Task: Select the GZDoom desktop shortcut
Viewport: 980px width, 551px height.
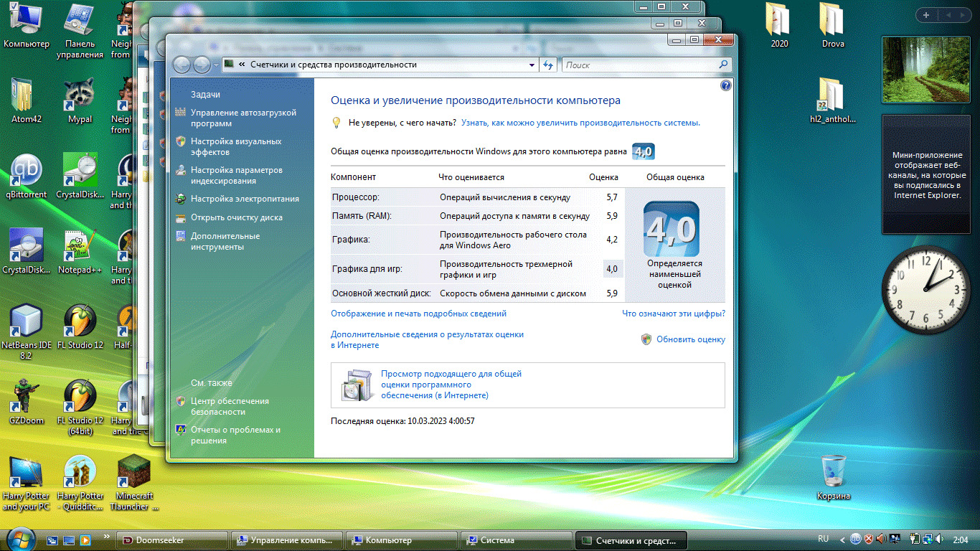Action: (x=26, y=402)
